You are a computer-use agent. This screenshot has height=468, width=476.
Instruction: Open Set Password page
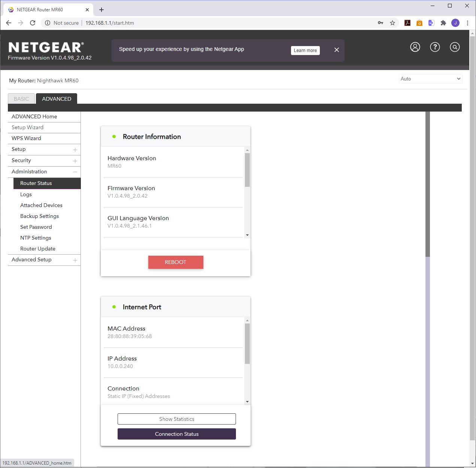pos(36,227)
